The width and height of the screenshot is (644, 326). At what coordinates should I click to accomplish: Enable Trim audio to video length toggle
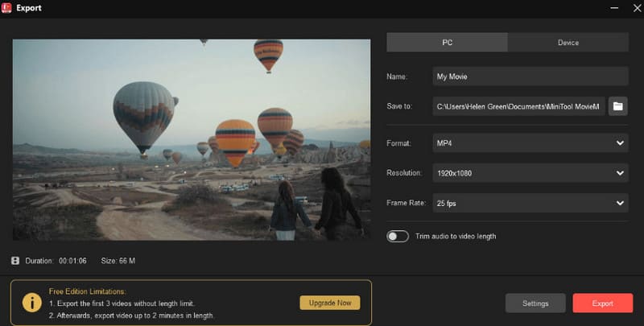click(x=398, y=237)
